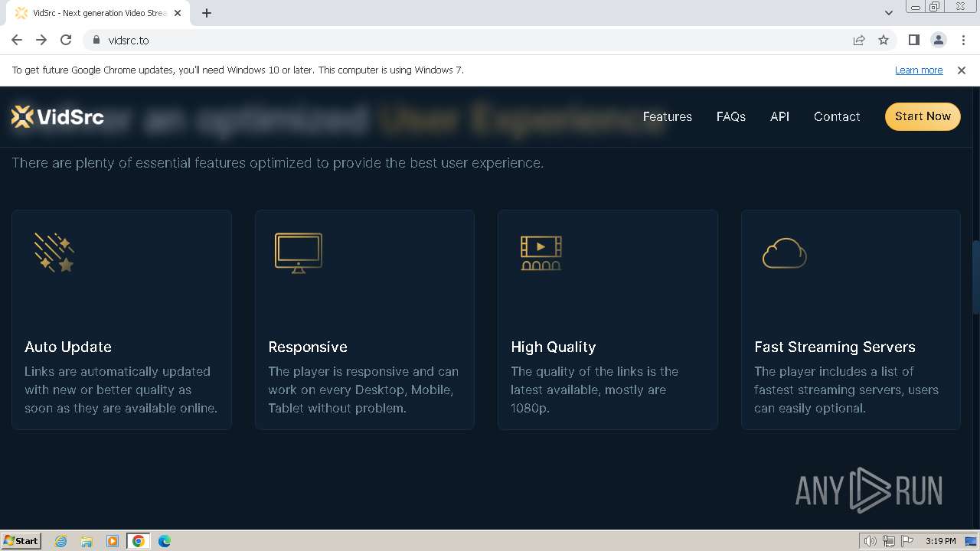Image resolution: width=980 pixels, height=551 pixels.
Task: Click the 'plenty of essential features' sentence
Action: point(277,163)
